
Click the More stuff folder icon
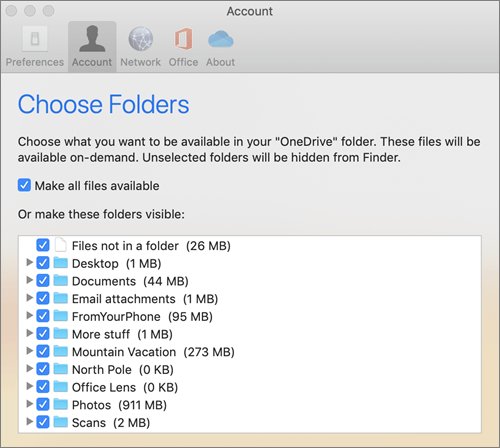(60, 333)
